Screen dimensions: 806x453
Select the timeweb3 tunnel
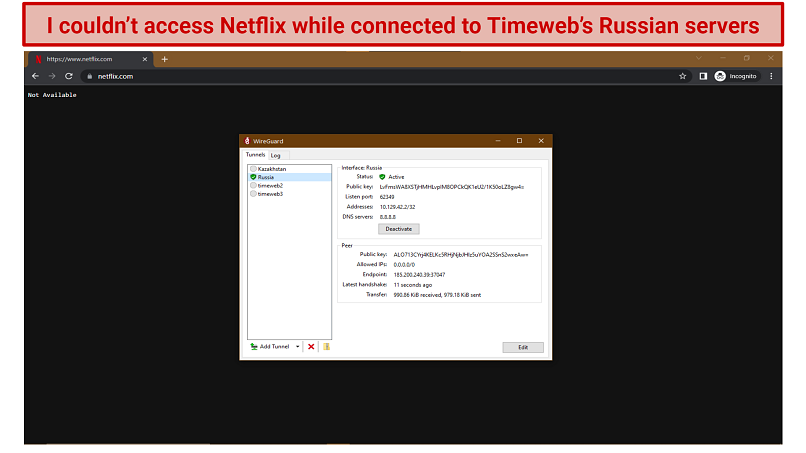tap(289, 194)
